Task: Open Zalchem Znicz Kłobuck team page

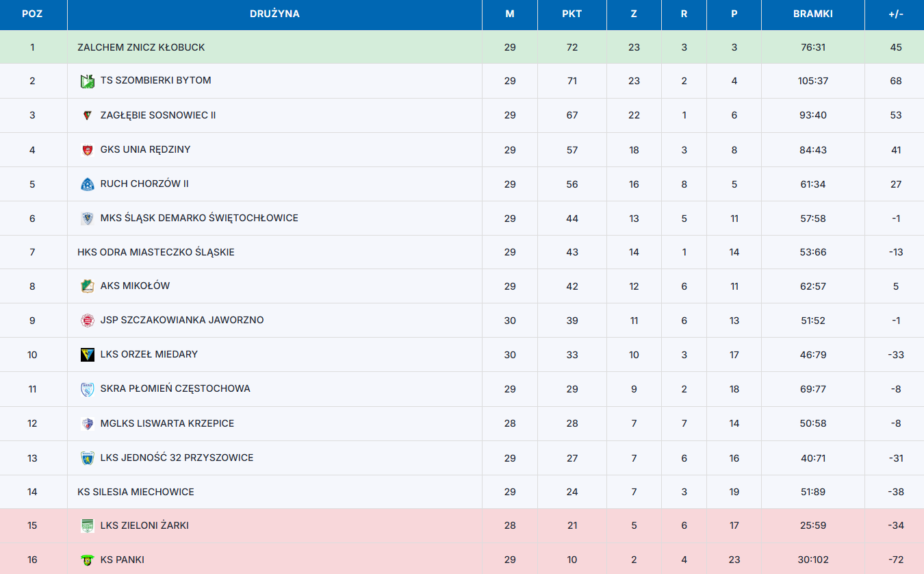Action: (141, 47)
